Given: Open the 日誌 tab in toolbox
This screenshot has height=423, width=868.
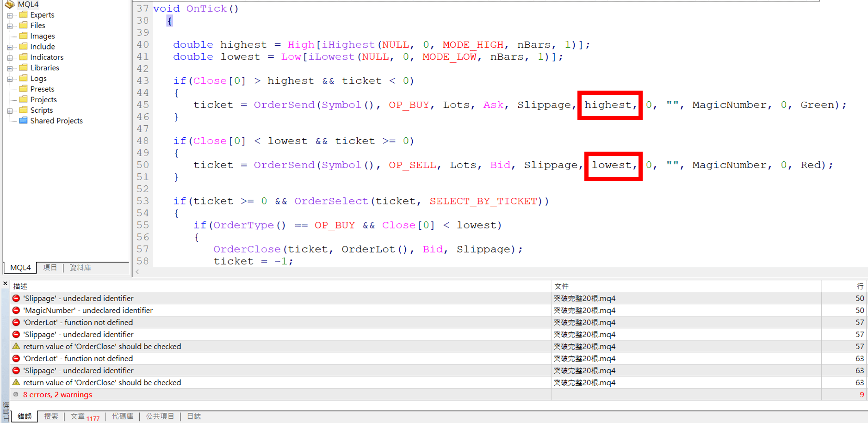Looking at the screenshot, I should pyautogui.click(x=194, y=416).
